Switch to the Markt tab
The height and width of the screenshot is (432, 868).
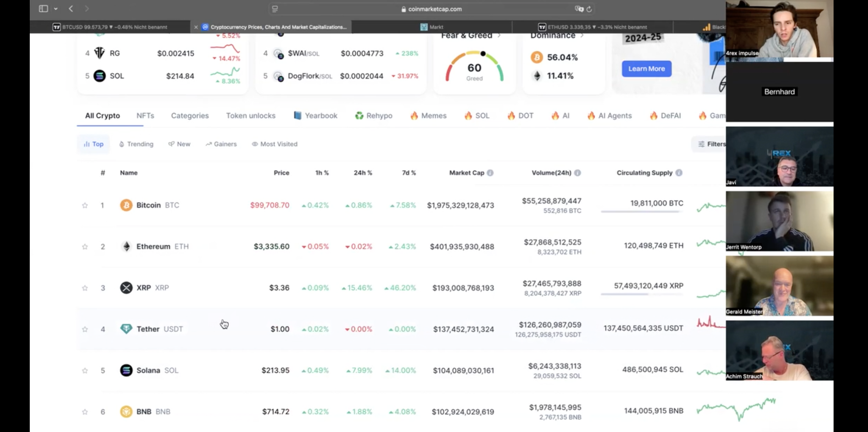[432, 27]
